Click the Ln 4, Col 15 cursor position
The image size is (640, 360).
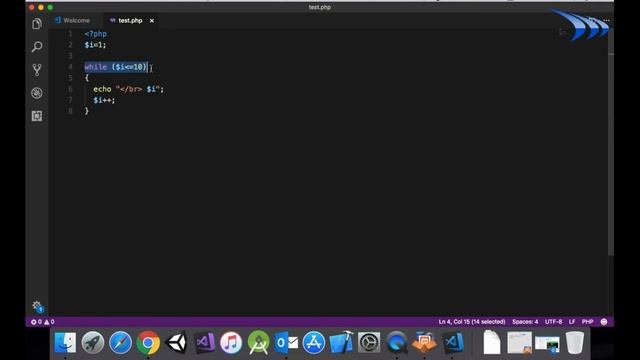click(472, 322)
